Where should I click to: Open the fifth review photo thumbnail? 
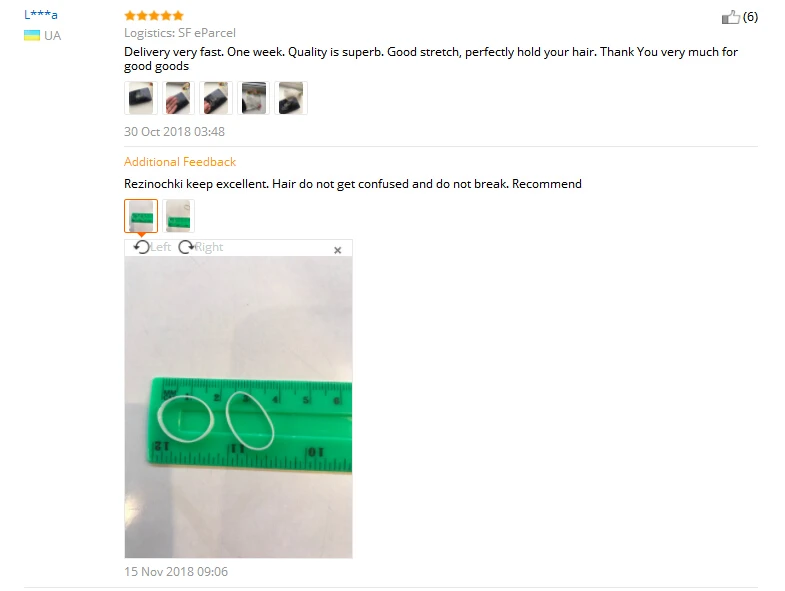291,98
